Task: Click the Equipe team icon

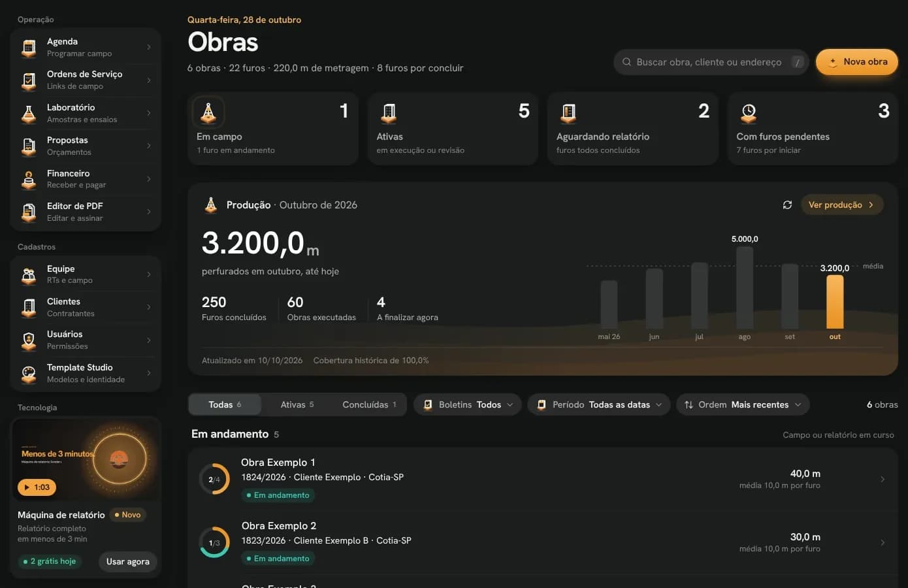Action: (x=29, y=275)
